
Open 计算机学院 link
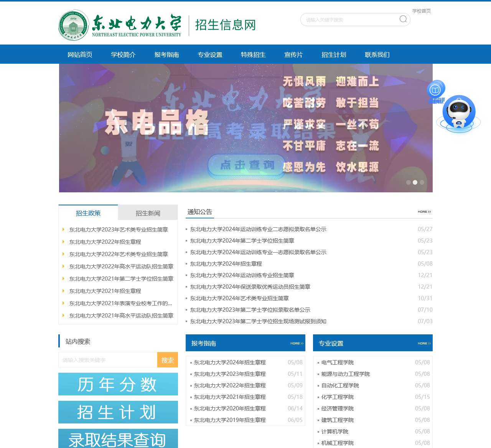tap(335, 431)
